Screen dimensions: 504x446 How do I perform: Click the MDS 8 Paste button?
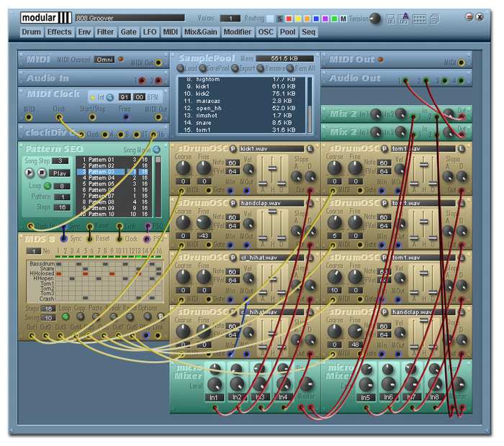[x=96, y=317]
